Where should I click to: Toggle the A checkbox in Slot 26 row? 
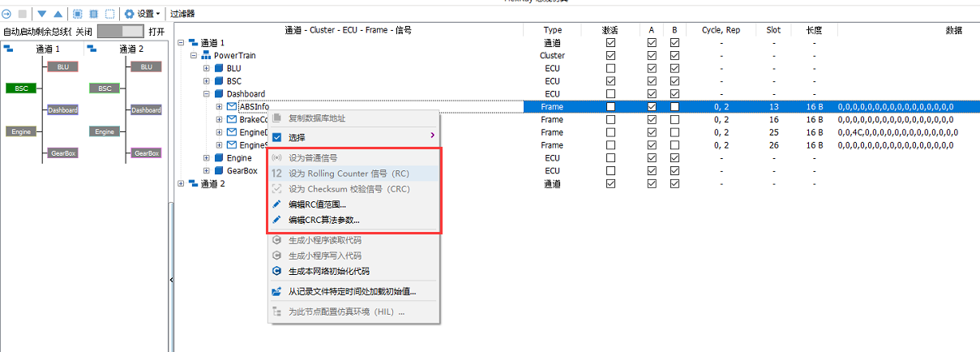(x=652, y=145)
